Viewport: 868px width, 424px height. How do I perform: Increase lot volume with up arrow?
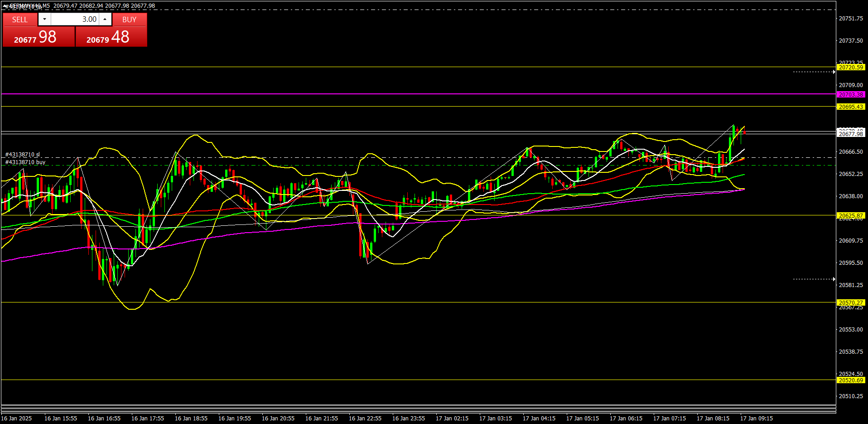coord(105,19)
